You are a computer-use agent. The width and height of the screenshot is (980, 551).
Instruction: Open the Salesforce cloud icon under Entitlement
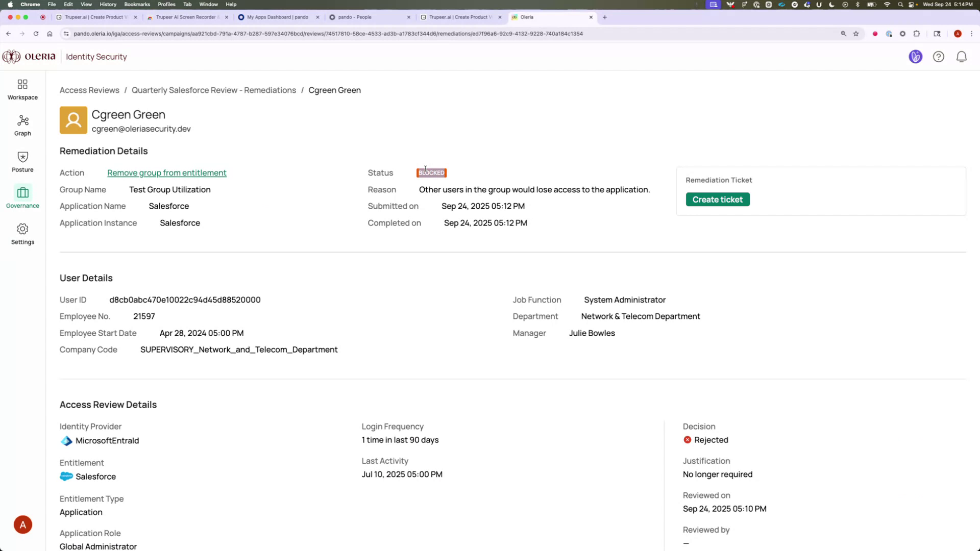[x=66, y=476]
